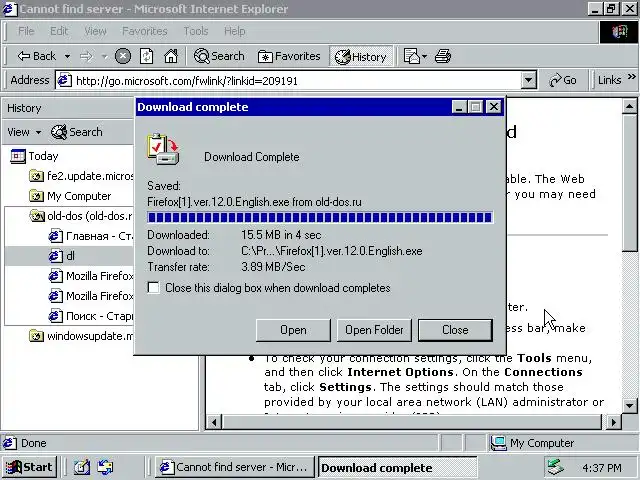Click the system tray network icon
Screen dimensions: 640x480
(556, 467)
